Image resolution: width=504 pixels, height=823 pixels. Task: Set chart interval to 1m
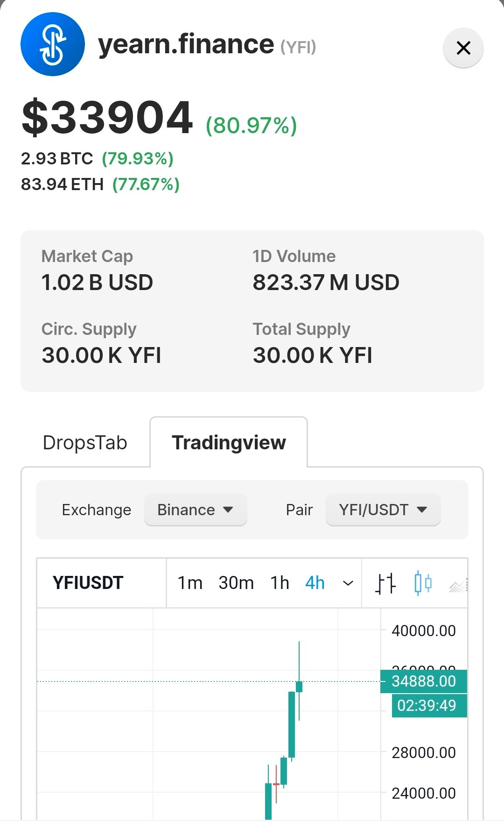tap(190, 583)
